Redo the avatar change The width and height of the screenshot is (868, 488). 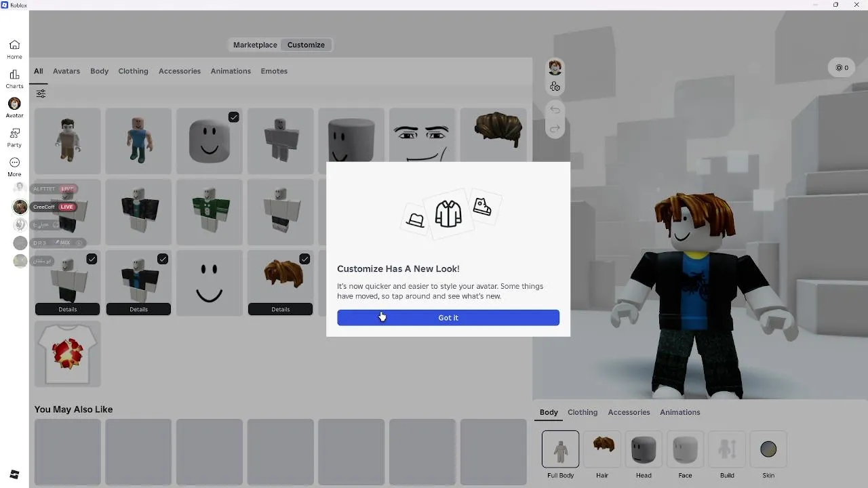pyautogui.click(x=555, y=129)
